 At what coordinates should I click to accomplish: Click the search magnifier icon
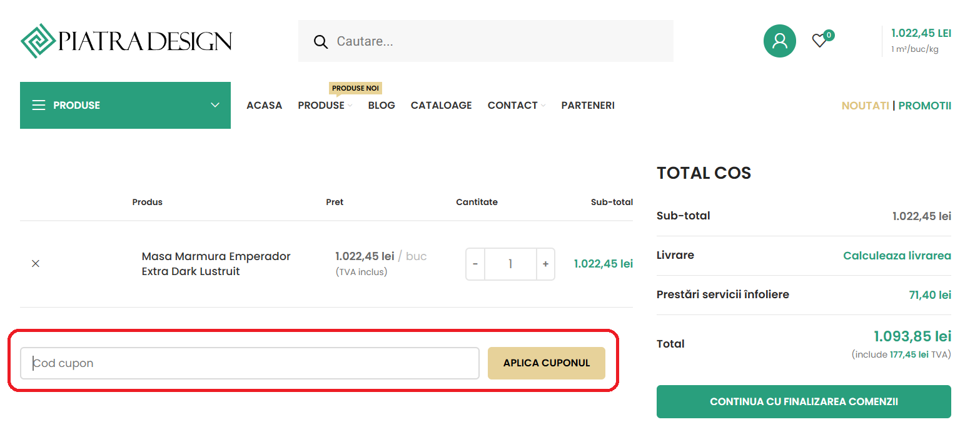tap(320, 42)
